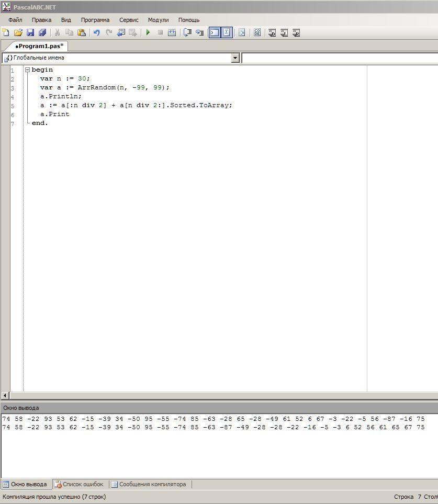This screenshot has width=438, height=504.
Task: Paste from clipboard with the toolbar icon
Action: [x=82, y=32]
